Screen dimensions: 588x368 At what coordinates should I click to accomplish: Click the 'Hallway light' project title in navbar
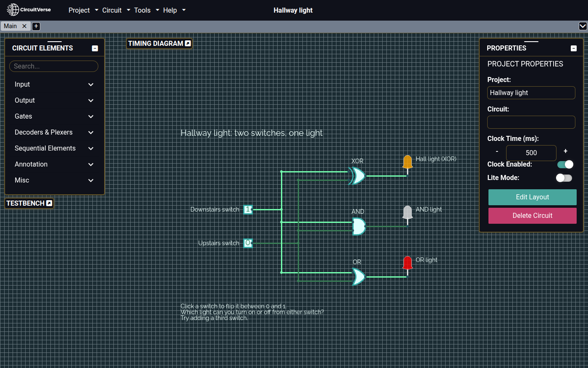pos(293,10)
